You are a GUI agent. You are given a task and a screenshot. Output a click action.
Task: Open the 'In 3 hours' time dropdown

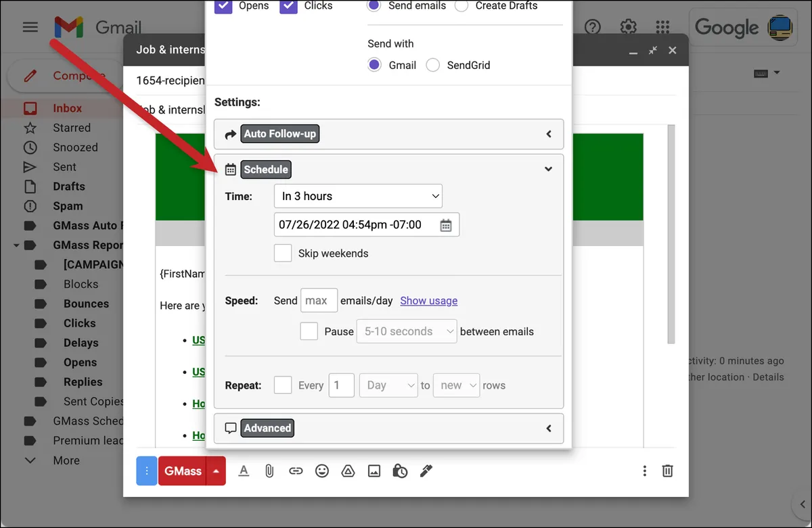[x=358, y=196]
